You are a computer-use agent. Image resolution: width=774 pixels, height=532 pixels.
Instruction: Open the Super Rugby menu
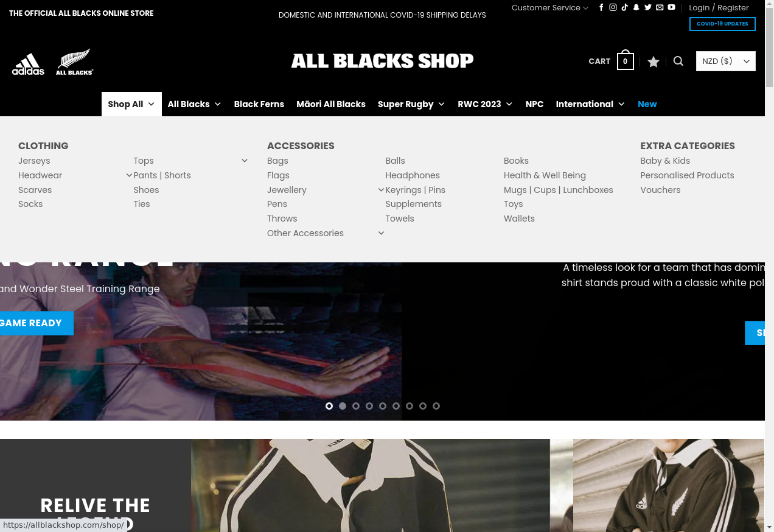(411, 104)
